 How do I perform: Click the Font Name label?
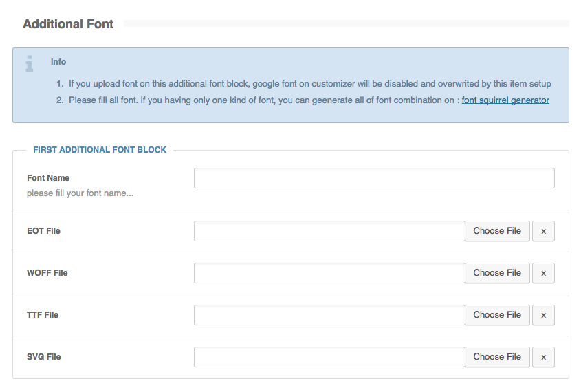(48, 178)
